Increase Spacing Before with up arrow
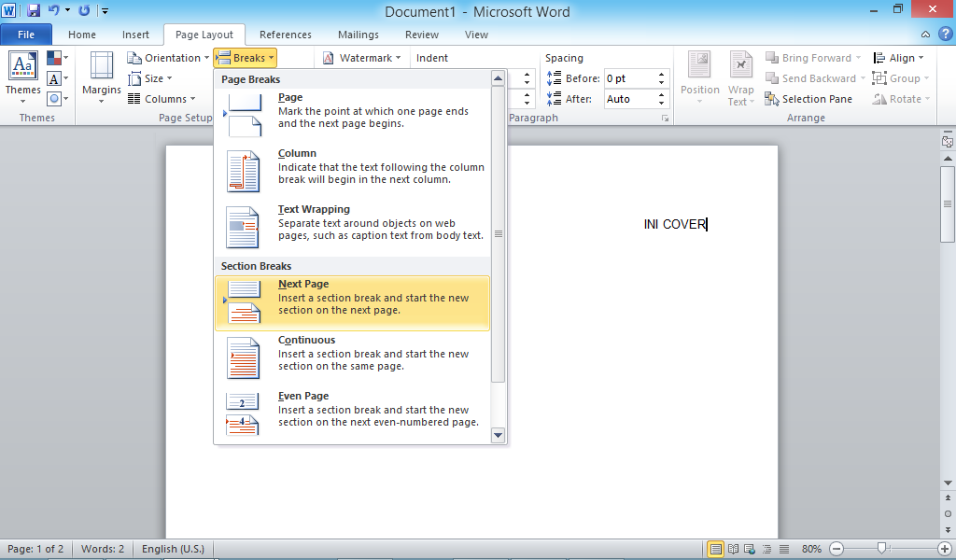This screenshot has width=956, height=560. click(x=662, y=75)
